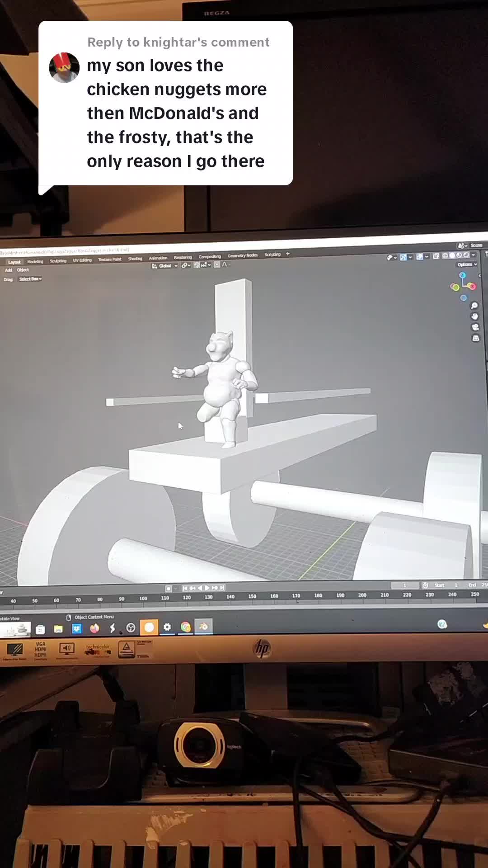Toggle use preview range clock icon
This screenshot has width=488, height=868.
pos(425,585)
